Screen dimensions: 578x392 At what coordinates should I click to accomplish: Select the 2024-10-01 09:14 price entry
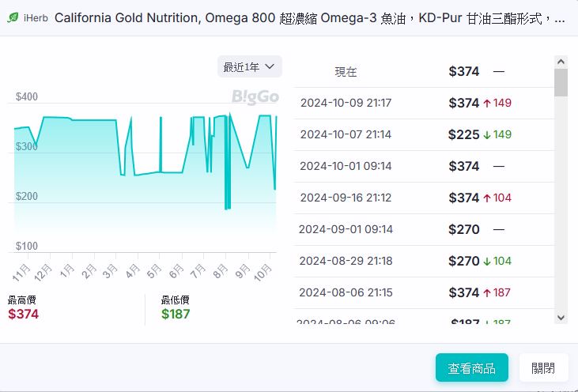423,166
